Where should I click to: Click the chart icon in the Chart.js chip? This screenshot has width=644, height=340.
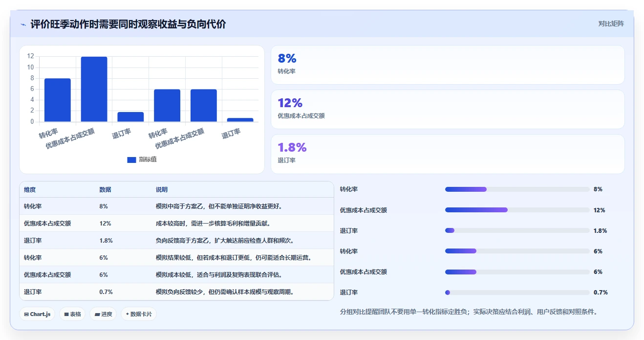pos(26,314)
